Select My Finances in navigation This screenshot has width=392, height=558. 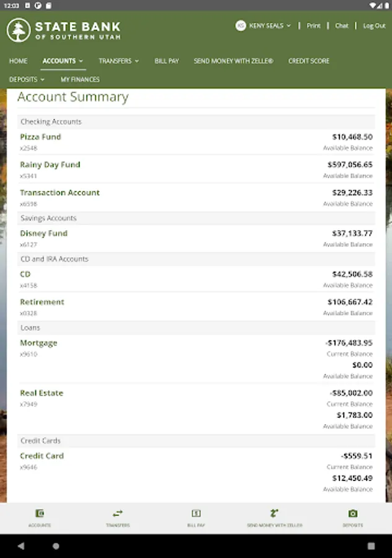pyautogui.click(x=80, y=79)
